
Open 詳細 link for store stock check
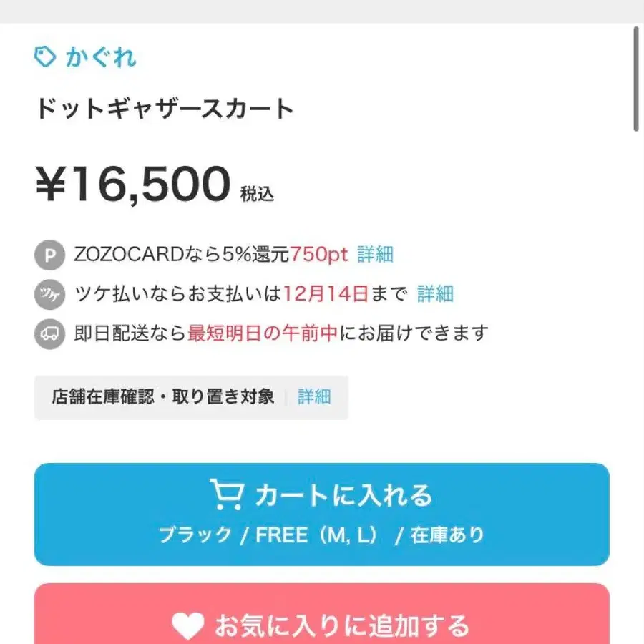point(314,397)
